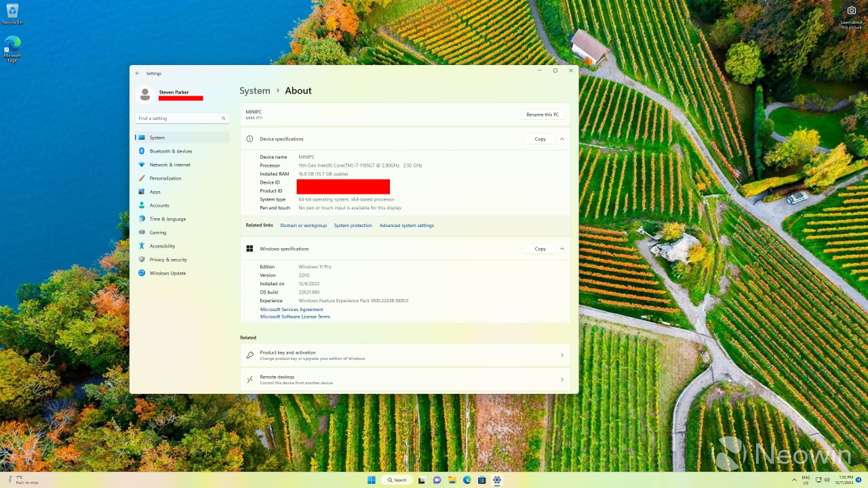Open the Product key and activation arrow

click(562, 355)
